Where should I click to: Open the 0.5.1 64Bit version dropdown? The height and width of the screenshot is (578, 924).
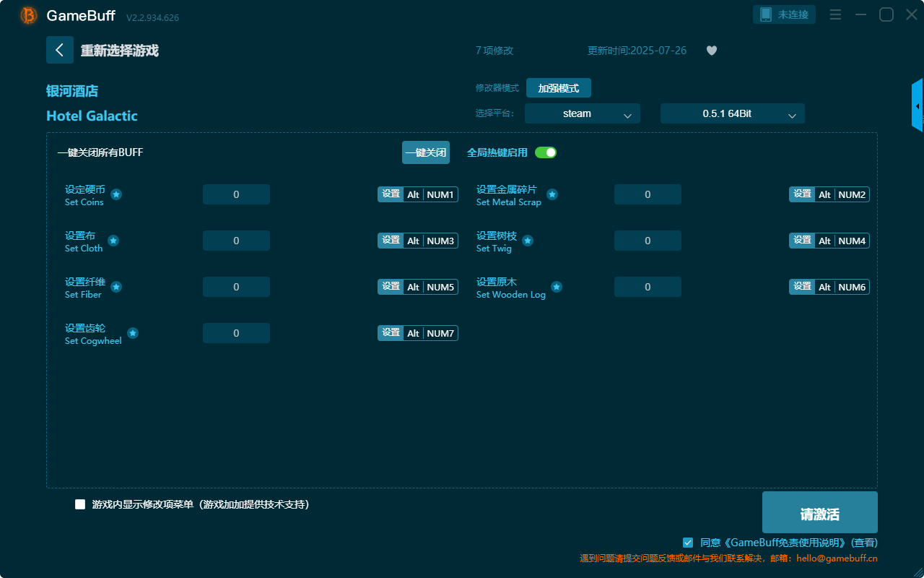(x=732, y=113)
